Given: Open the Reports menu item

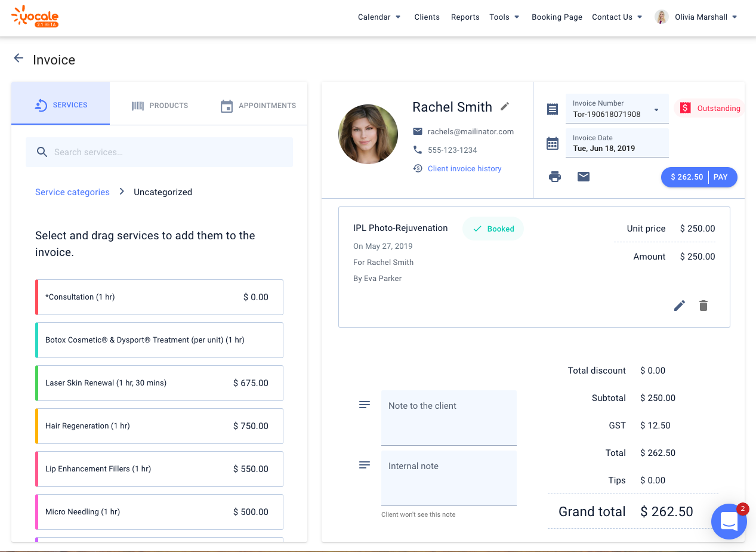Looking at the screenshot, I should (465, 17).
